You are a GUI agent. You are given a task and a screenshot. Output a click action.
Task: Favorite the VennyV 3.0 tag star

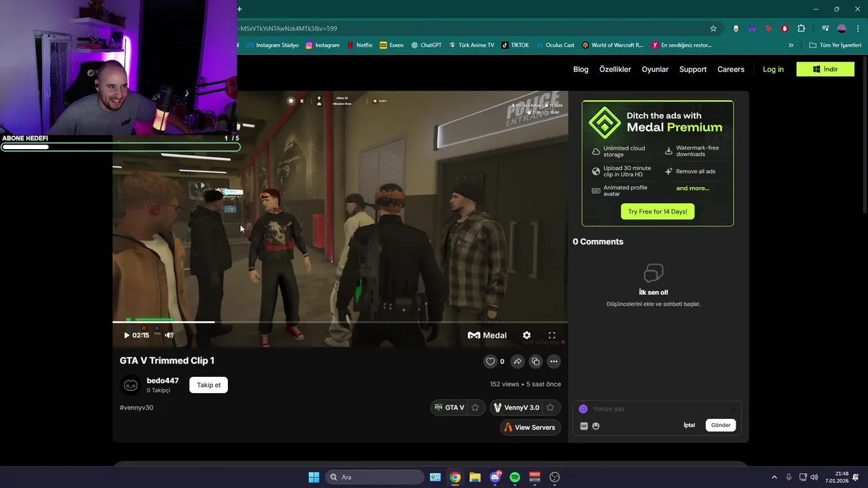550,407
